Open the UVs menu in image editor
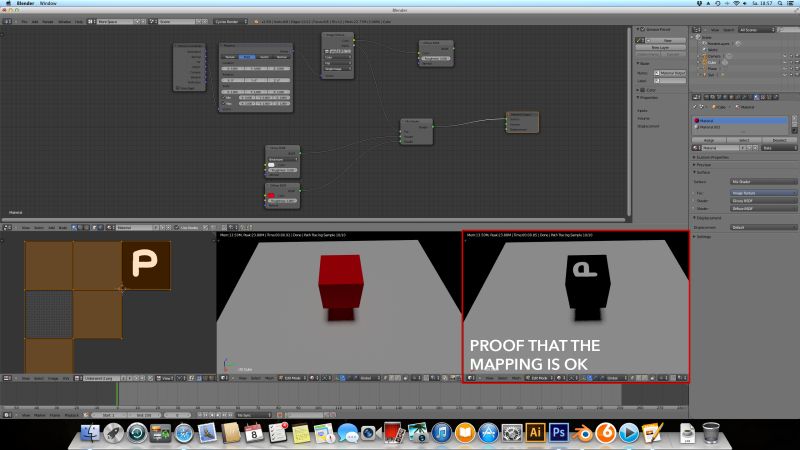 pos(66,378)
